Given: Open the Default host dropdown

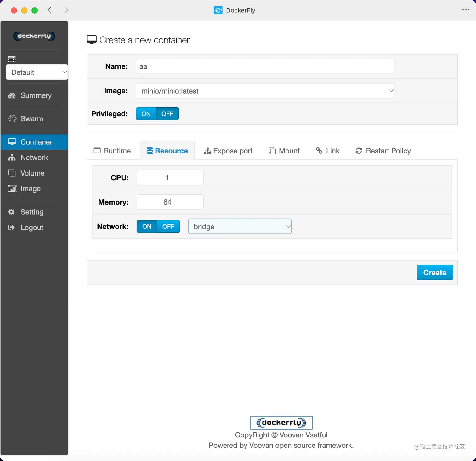Looking at the screenshot, I should 37,72.
